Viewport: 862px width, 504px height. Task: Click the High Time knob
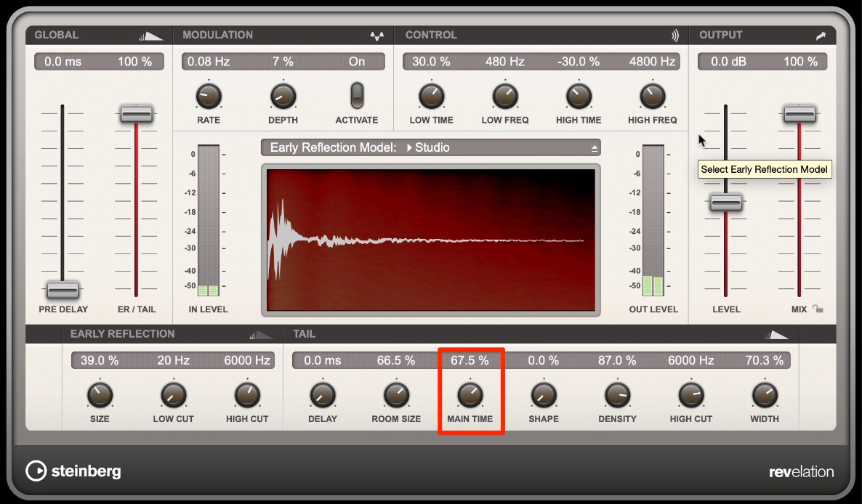[579, 96]
